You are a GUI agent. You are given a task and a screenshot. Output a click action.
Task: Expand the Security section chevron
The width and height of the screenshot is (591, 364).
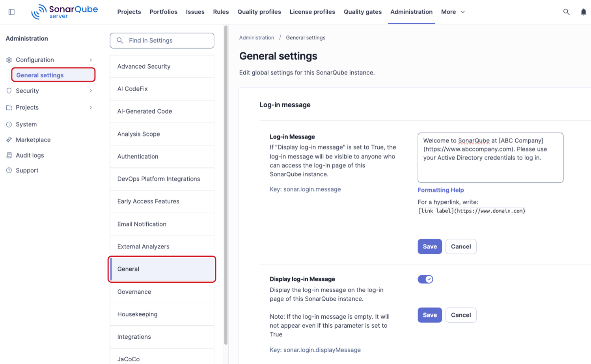pos(91,91)
